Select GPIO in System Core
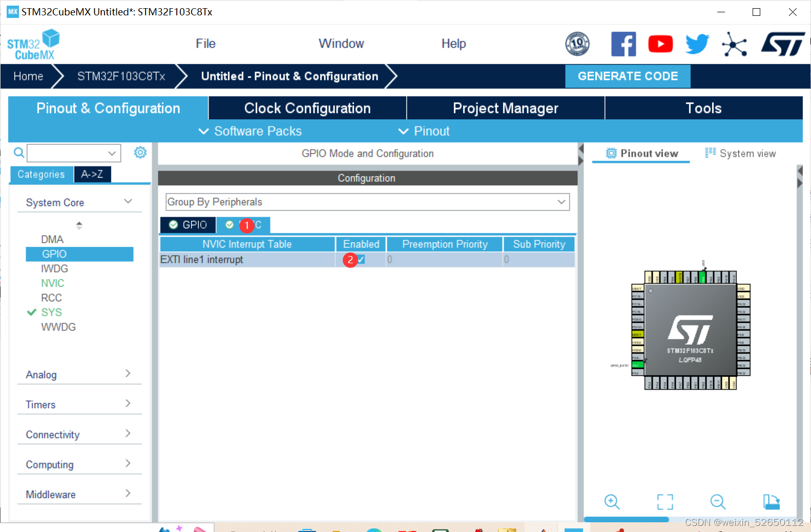Image resolution: width=811 pixels, height=532 pixels. coord(79,254)
